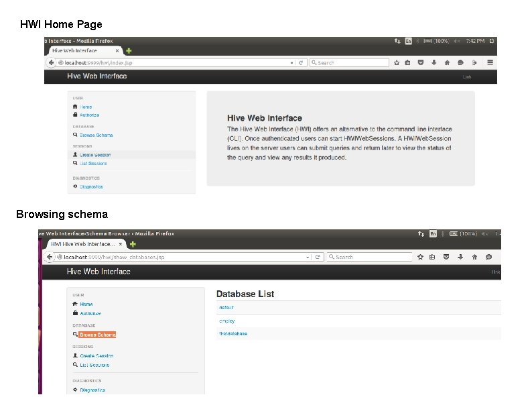
Task: Click Hive Web Interface brand in upper navbar
Action: tap(97, 76)
